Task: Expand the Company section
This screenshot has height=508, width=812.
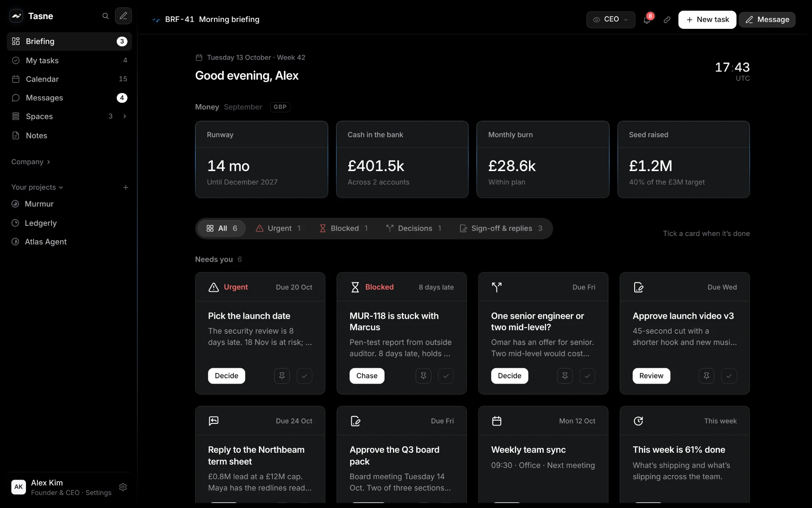Action: pos(31,162)
